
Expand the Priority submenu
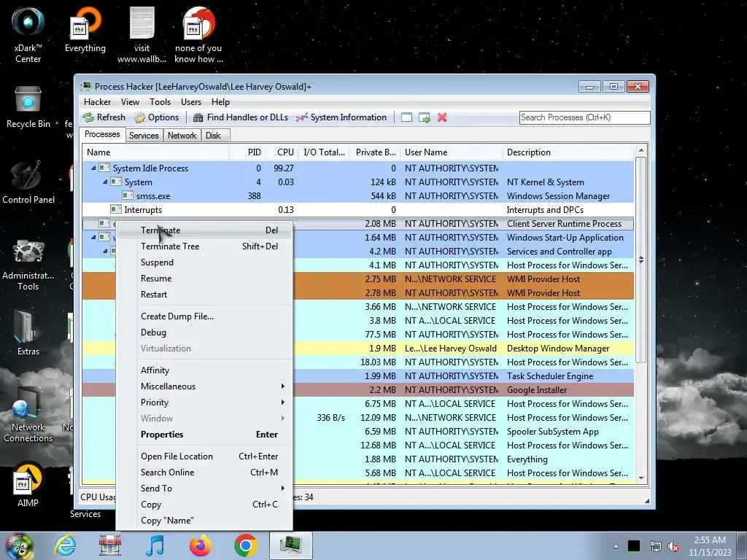coord(204,402)
